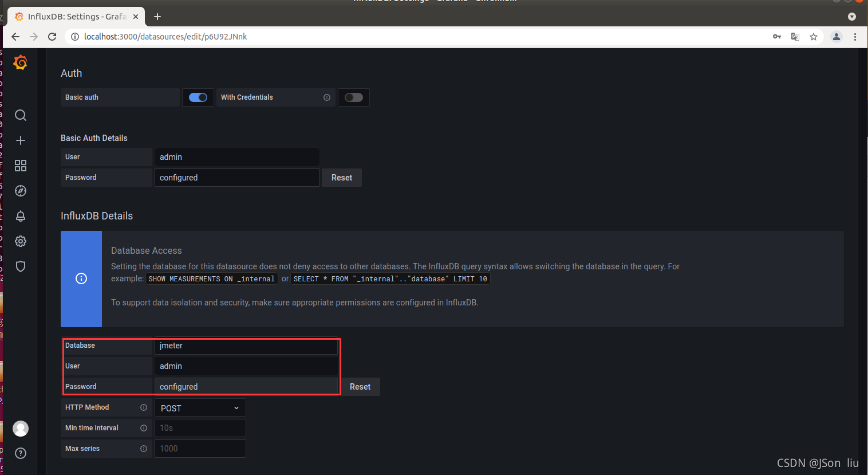This screenshot has width=868, height=475.
Task: Click the SHOW MEASUREMENTS ON _internal code snippet
Action: coord(212,279)
